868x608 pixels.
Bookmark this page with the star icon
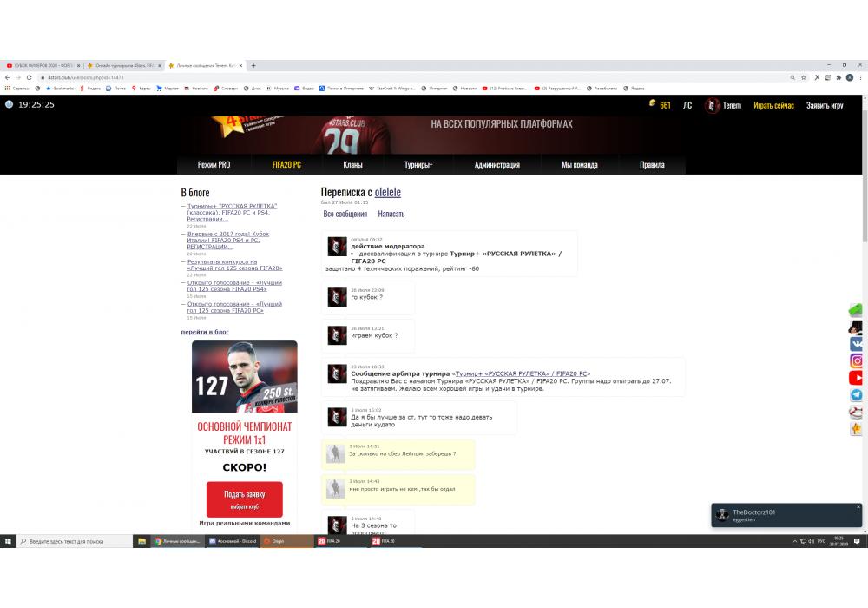pyautogui.click(x=803, y=77)
